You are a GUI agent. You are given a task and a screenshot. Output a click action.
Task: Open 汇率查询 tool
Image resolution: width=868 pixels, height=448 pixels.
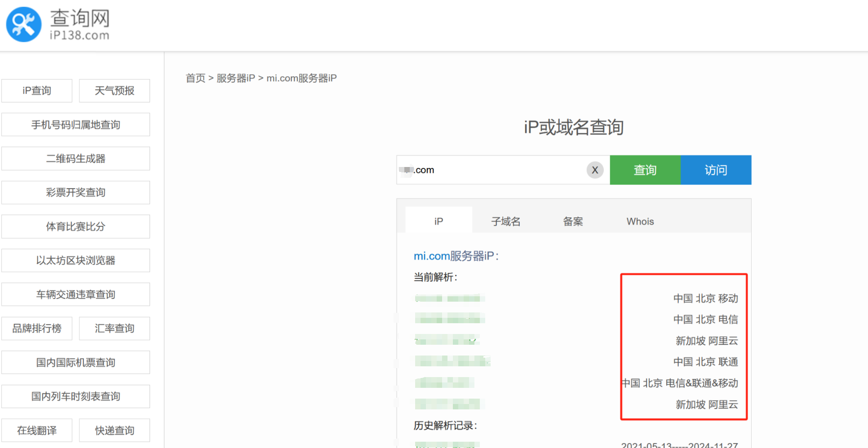click(x=115, y=329)
